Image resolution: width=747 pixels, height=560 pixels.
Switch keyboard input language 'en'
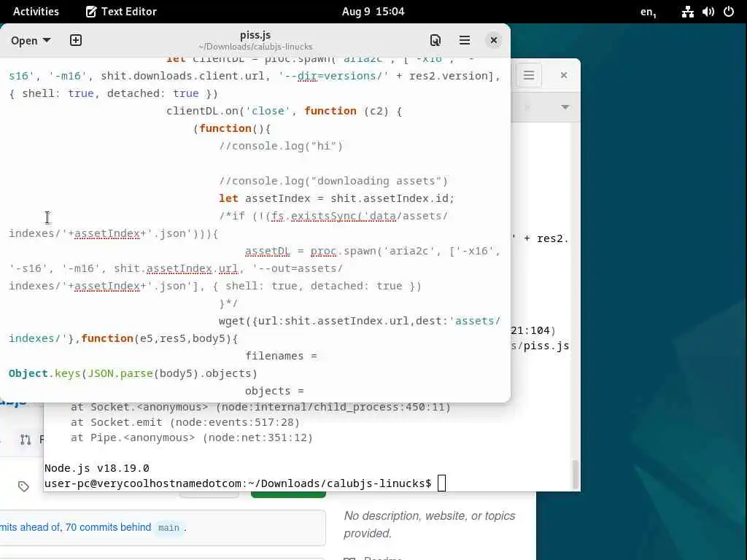tap(648, 12)
